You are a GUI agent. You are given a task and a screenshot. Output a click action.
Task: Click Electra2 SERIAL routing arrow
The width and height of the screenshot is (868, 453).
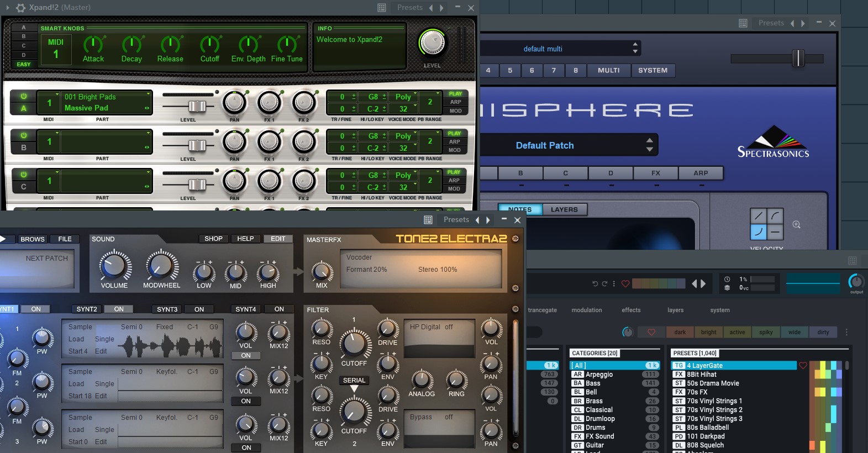point(354,389)
